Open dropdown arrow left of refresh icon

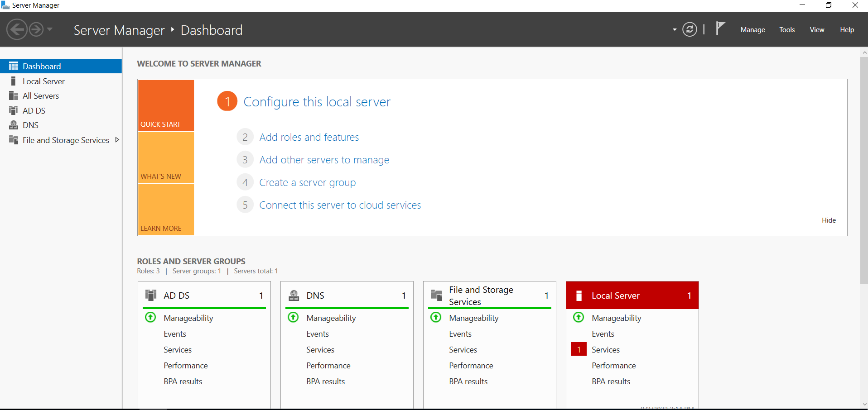(x=675, y=30)
